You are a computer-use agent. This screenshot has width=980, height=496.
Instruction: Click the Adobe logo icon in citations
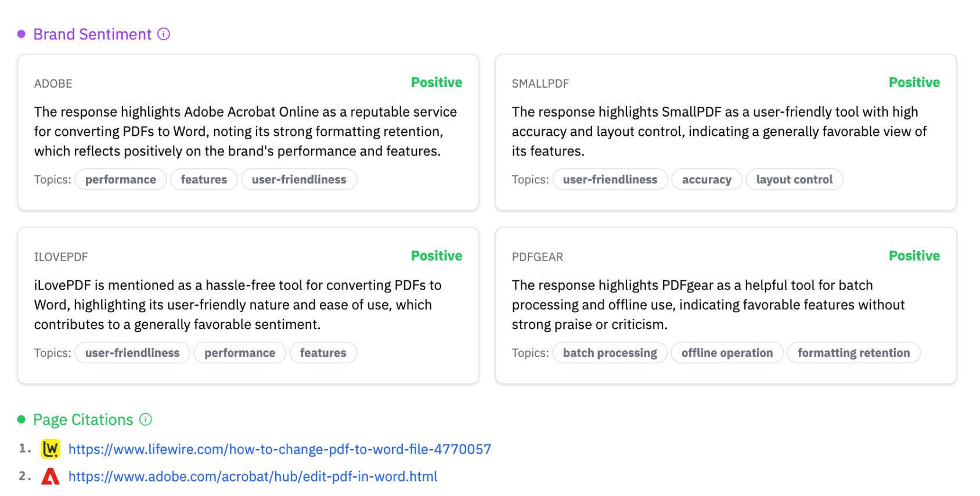(51, 476)
